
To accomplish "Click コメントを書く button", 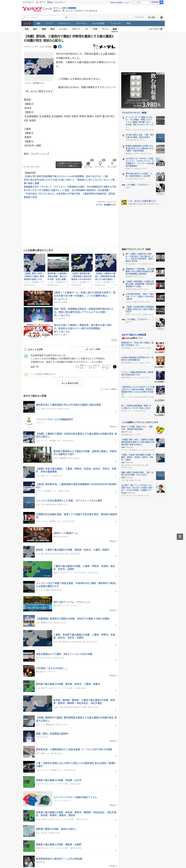I will [93, 349].
